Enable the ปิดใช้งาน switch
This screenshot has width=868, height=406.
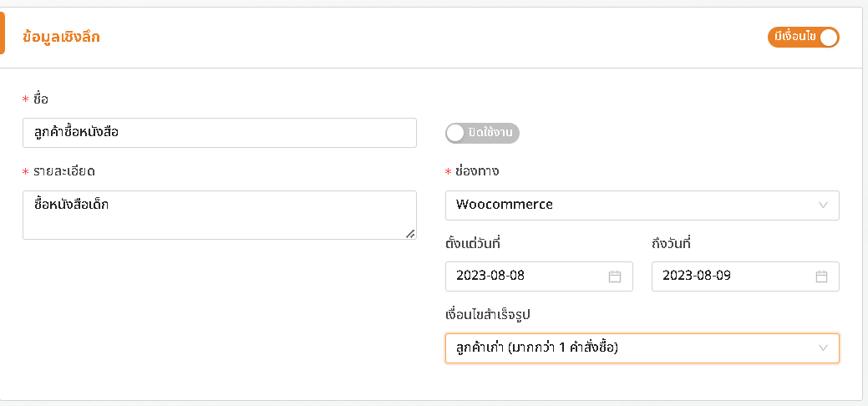[482, 134]
